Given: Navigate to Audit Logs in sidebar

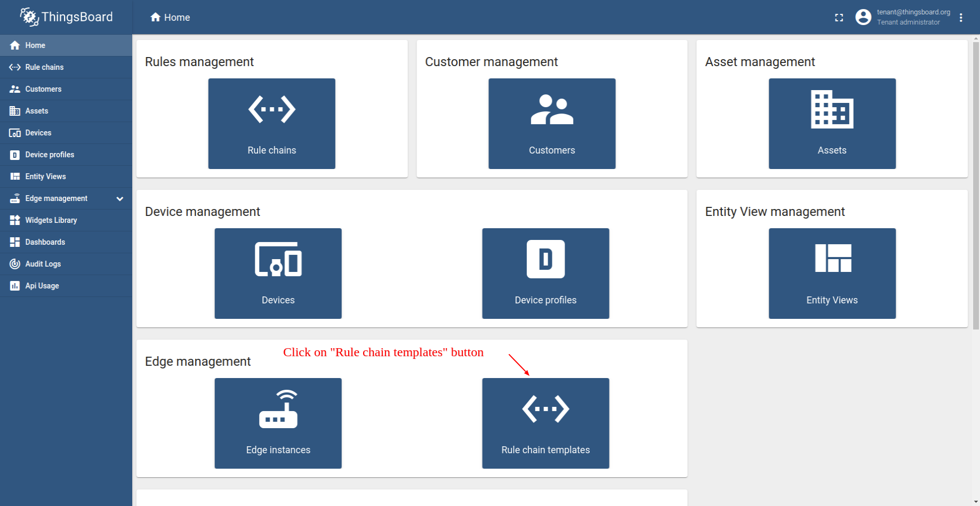Looking at the screenshot, I should click(43, 264).
